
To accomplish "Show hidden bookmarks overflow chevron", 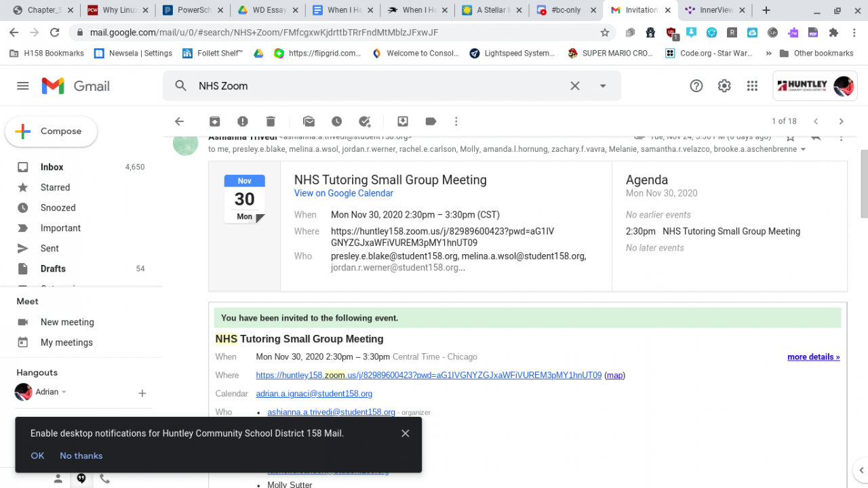I will (x=768, y=54).
